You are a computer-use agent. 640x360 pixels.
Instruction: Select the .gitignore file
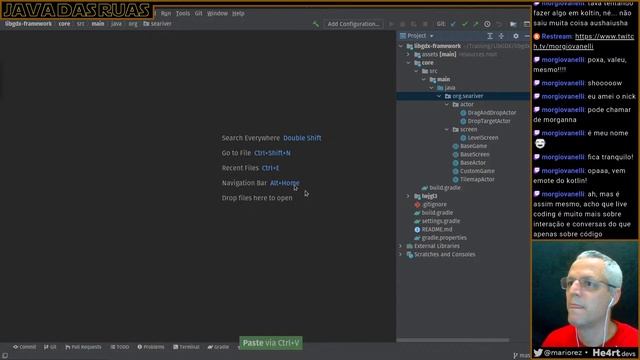click(x=430, y=204)
